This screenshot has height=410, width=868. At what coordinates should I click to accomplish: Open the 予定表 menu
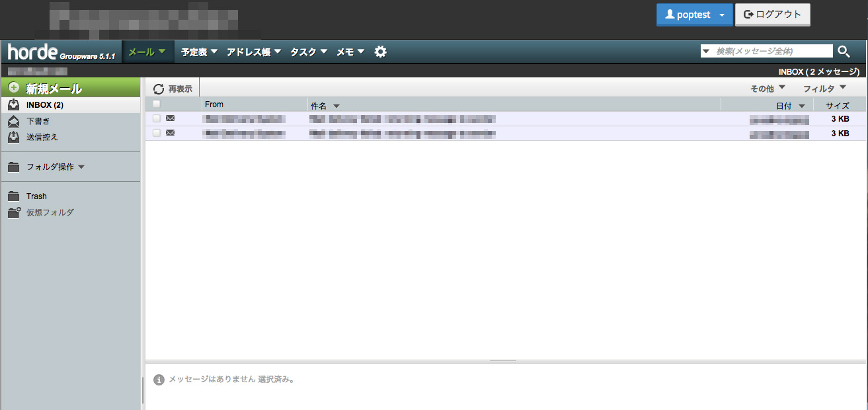199,52
